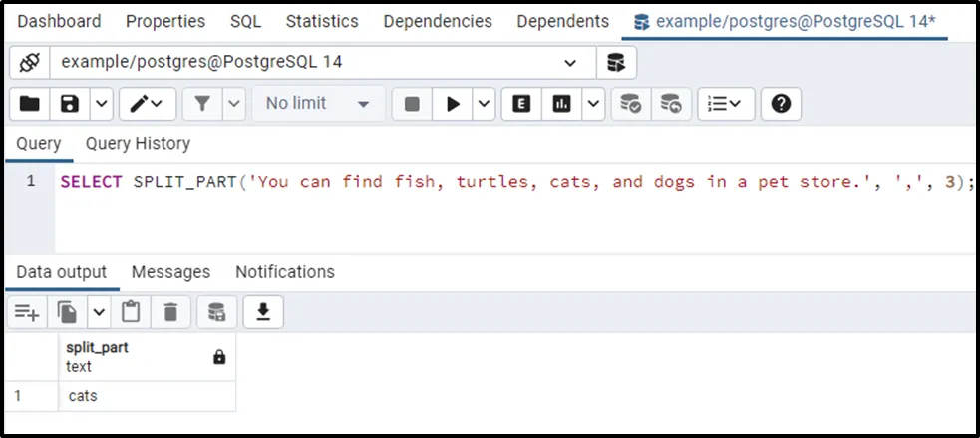This screenshot has height=438, width=980.
Task: Switch to the Query History tab
Action: [x=138, y=144]
